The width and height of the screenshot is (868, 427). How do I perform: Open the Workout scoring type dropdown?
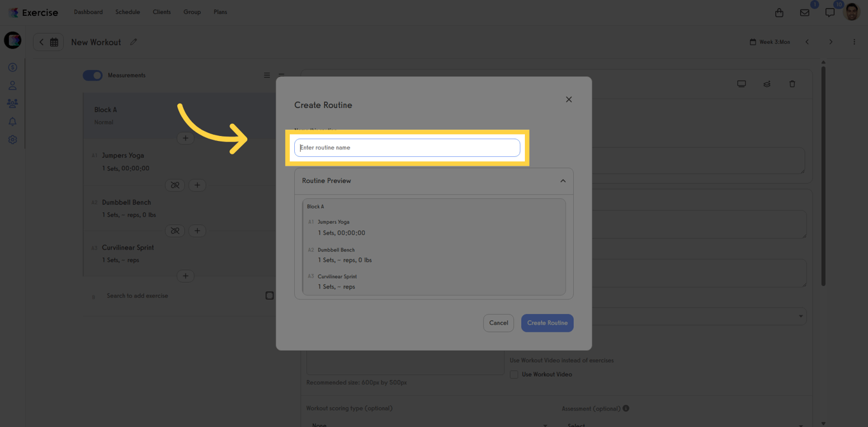(426, 424)
